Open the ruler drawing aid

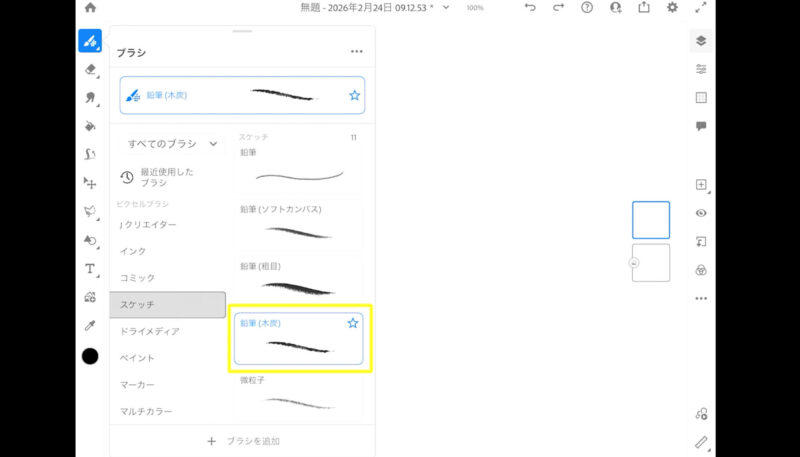tap(701, 442)
